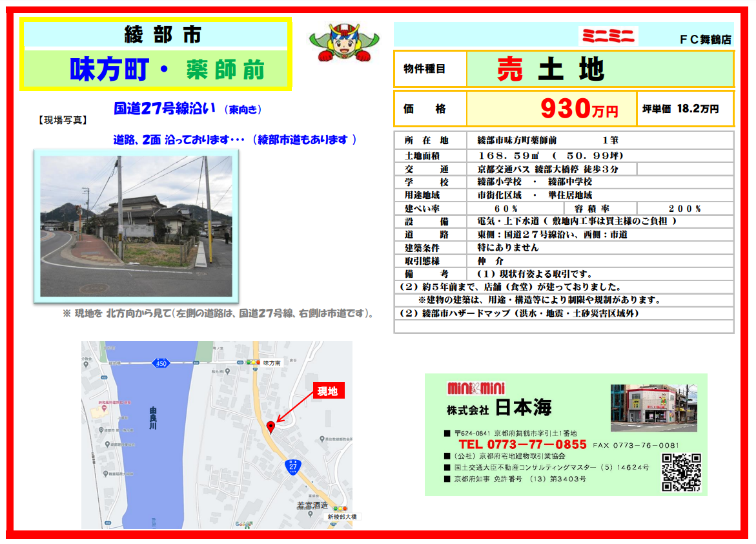756x544 pixels.
Task: Click the Route 450 marker on map
Action: click(161, 364)
